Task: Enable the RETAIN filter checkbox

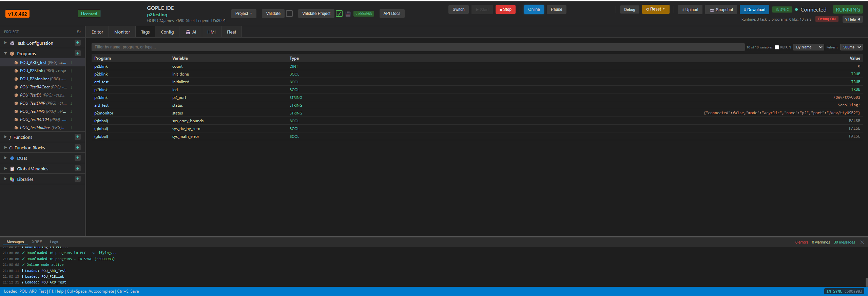Action: (x=777, y=47)
